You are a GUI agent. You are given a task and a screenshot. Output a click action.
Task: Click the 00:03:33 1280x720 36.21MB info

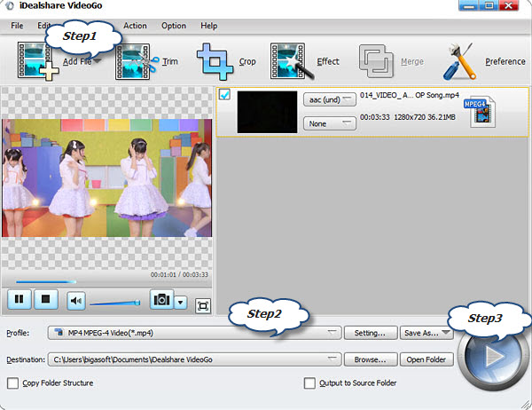[408, 117]
